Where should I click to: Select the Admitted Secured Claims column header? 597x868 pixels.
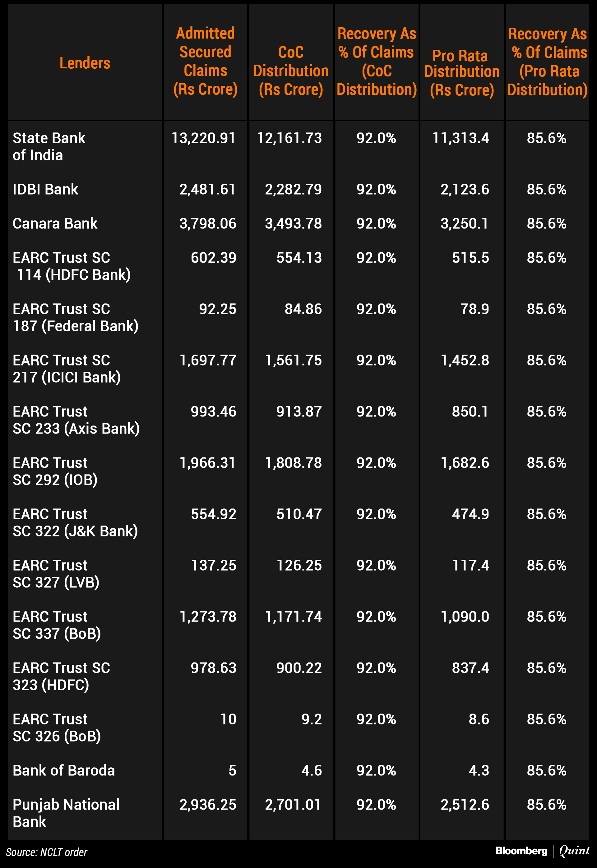tap(205, 61)
